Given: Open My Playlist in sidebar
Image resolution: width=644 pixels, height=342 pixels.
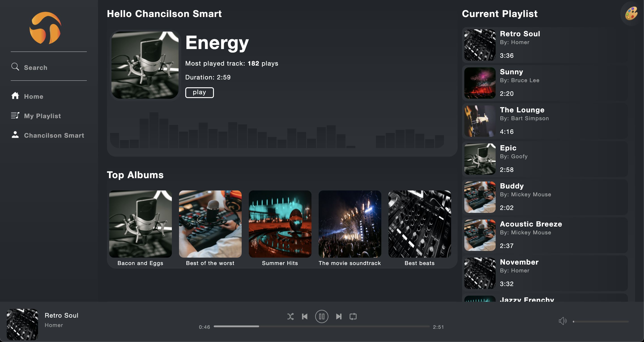Looking at the screenshot, I should tap(42, 116).
